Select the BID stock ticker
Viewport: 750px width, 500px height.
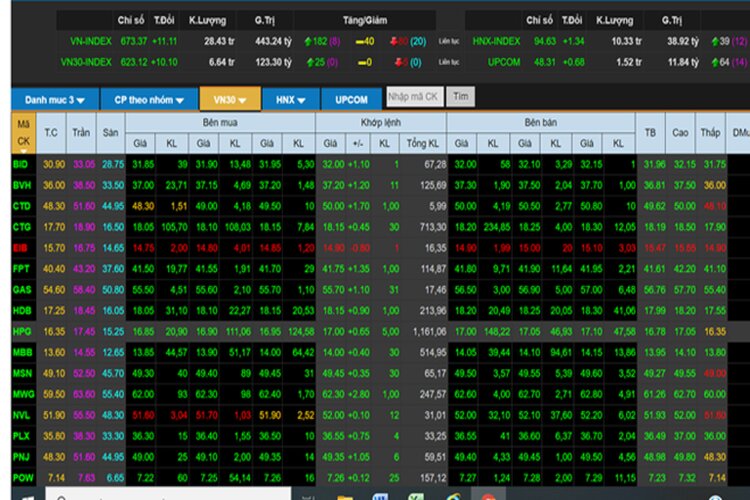[x=21, y=165]
